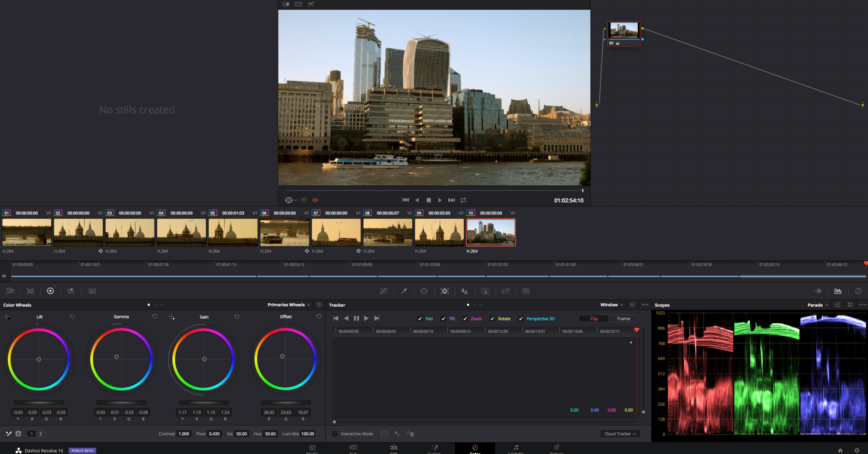
Task: Open the Info palette
Action: click(x=858, y=291)
